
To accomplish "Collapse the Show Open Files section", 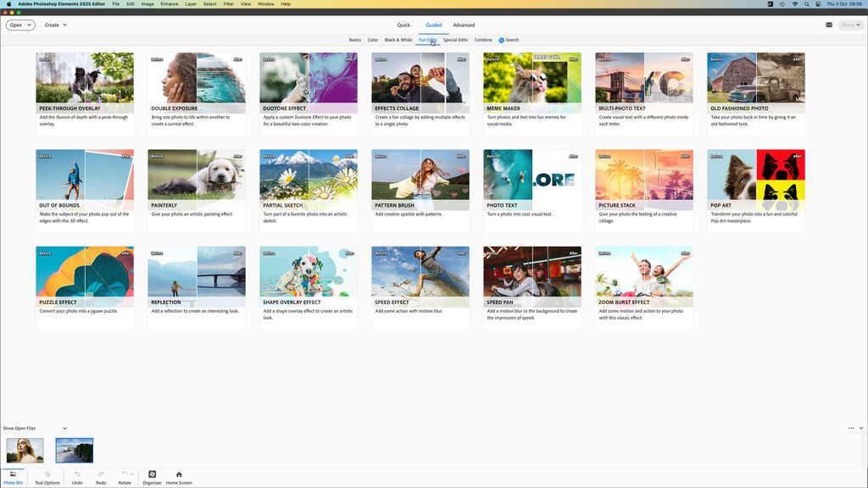I will pyautogui.click(x=64, y=428).
